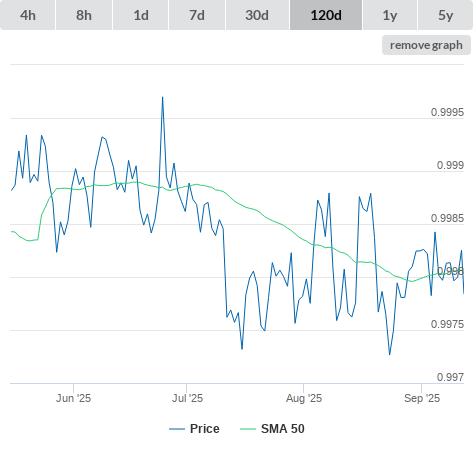Switch to the 8h timeframe
474x455 pixels.
(84, 15)
